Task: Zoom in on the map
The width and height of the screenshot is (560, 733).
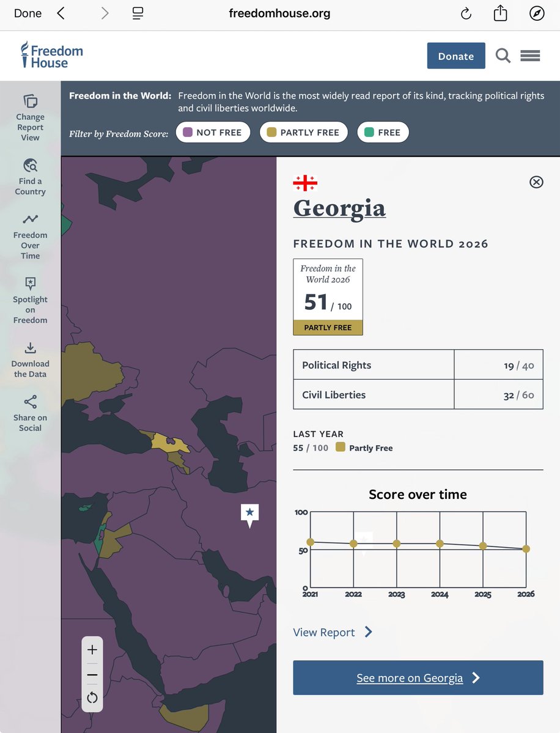Action: click(92, 650)
